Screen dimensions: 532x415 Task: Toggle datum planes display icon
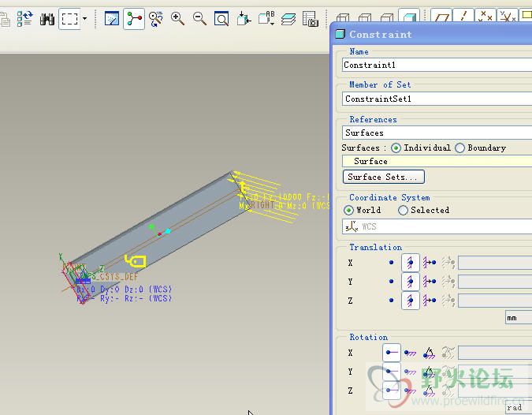[441, 16]
